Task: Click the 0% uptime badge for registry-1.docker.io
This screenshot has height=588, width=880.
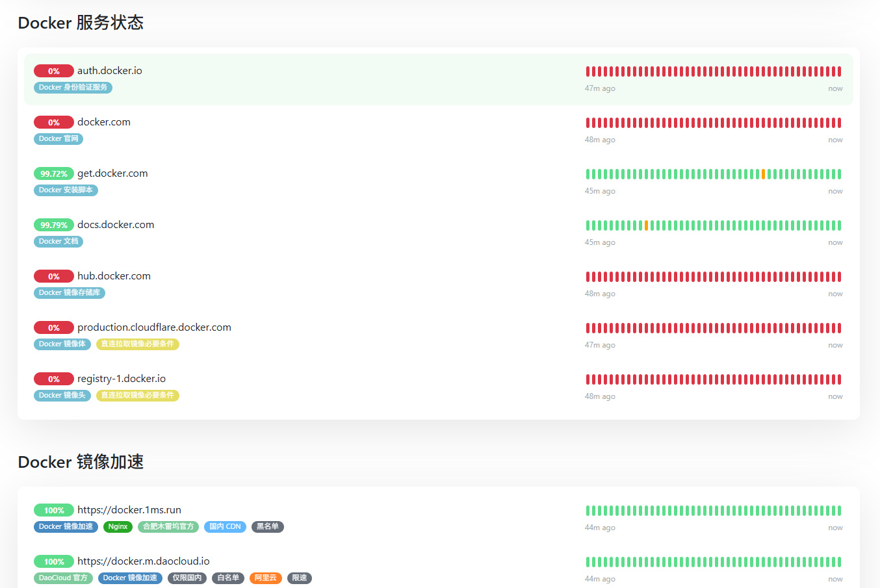Action: (54, 379)
